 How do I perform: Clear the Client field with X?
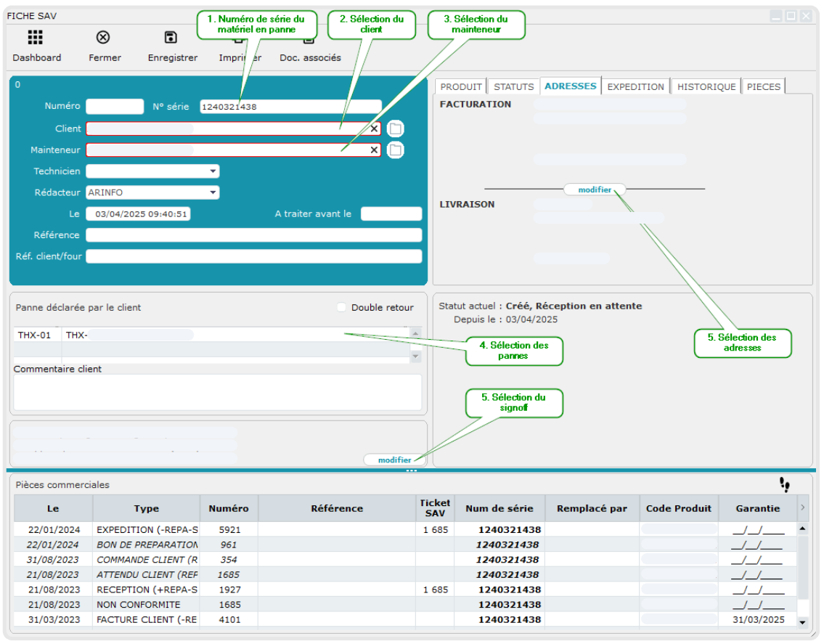(374, 129)
